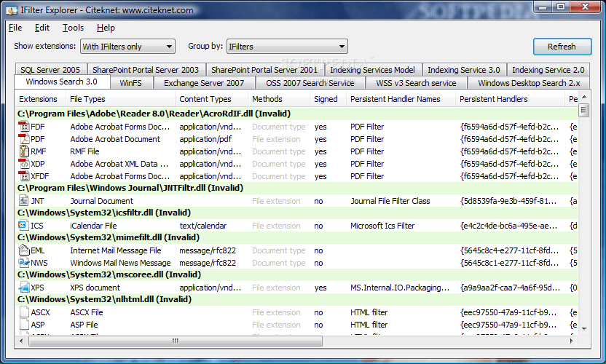Screen dimensions: 606x364
Task: Click the horizontal scrollbar left arrow
Action: tap(21, 341)
